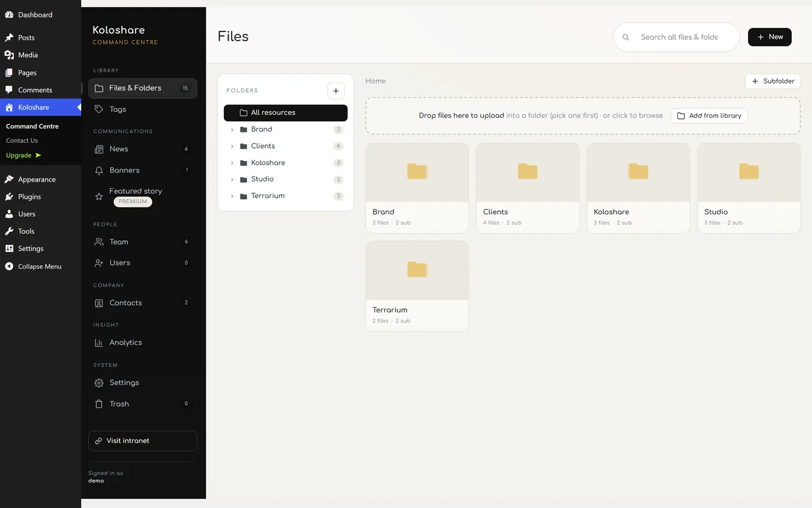Image resolution: width=812 pixels, height=508 pixels.
Task: Expand the Clients folder chevron
Action: pyautogui.click(x=232, y=146)
